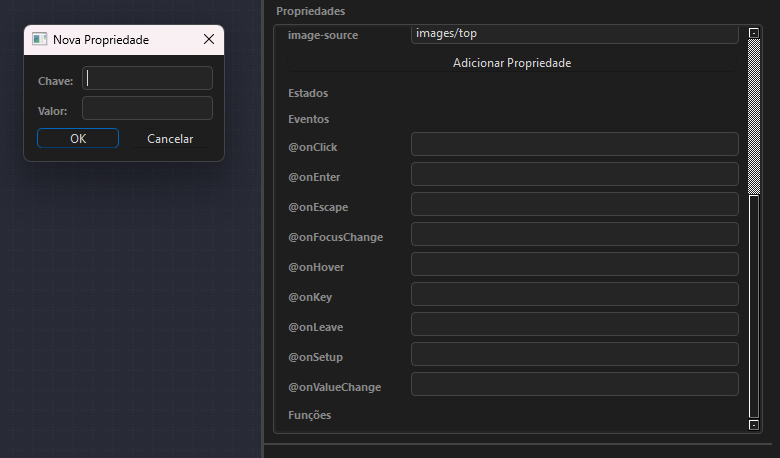Click the Propriedades panel vertical scrollbar thumb
The width and height of the screenshot is (780, 458).
pos(754,305)
